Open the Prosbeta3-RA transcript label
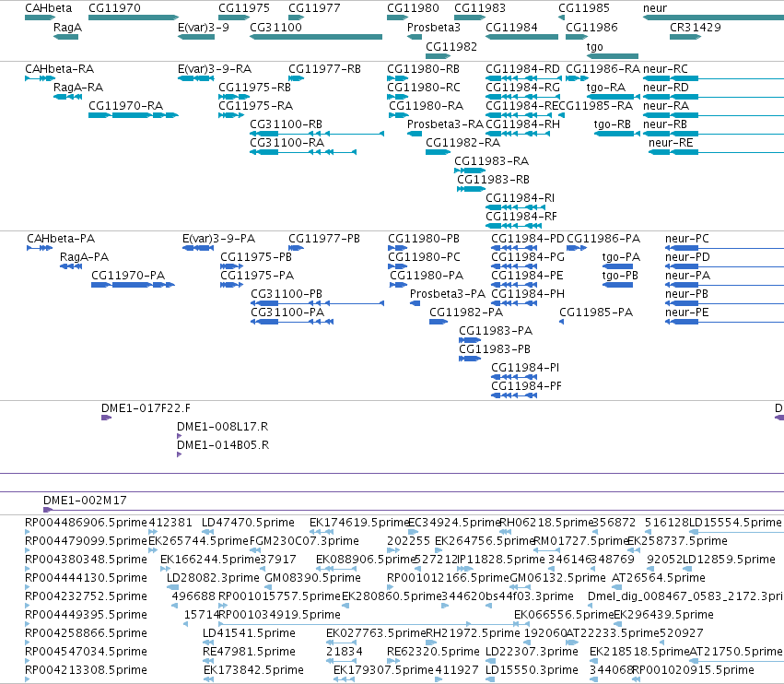Screen dimensions: 784x684 click(x=446, y=124)
